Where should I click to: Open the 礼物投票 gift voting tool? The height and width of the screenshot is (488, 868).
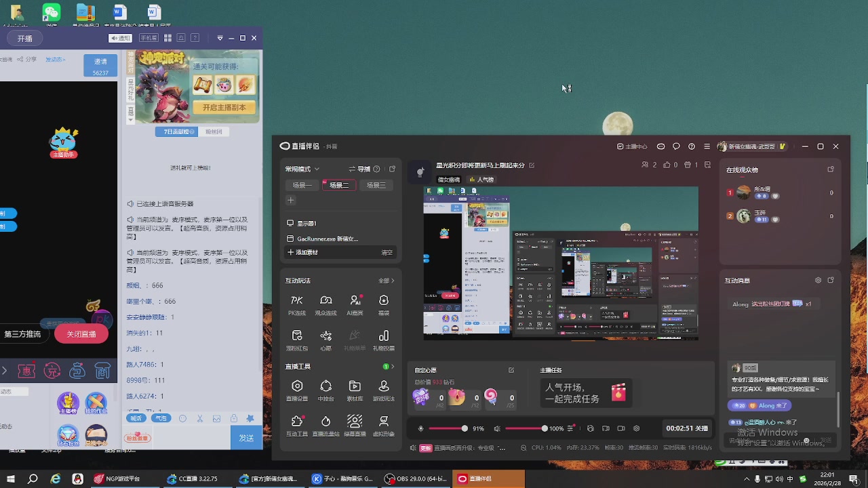[x=384, y=340]
